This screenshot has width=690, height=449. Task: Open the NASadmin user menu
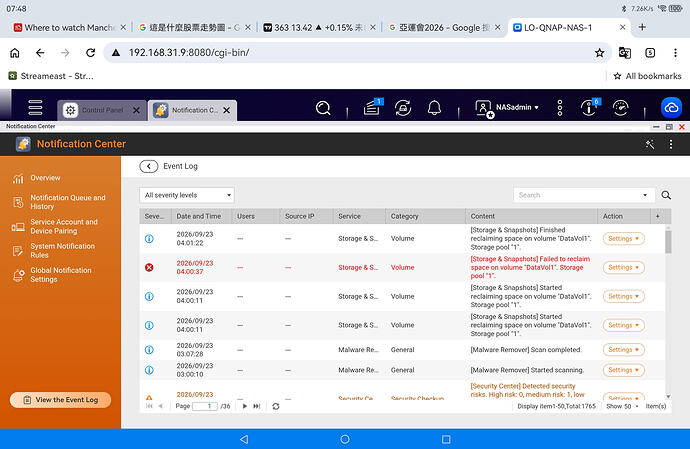[x=507, y=108]
